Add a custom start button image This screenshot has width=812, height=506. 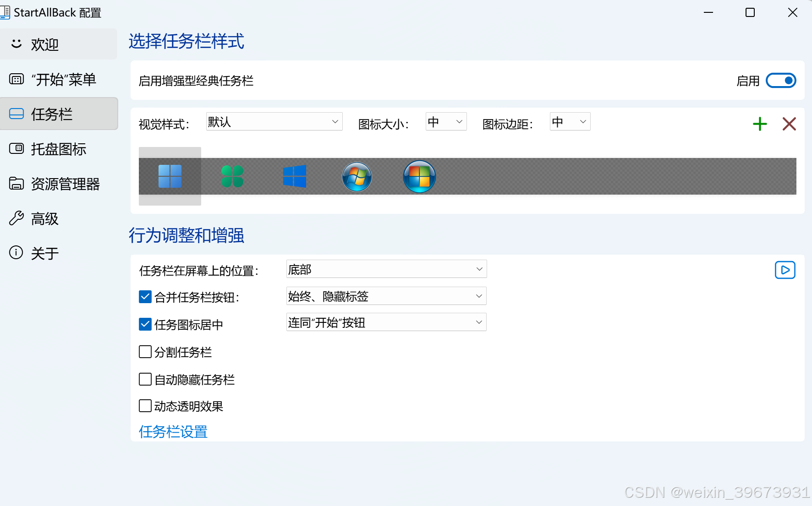coord(760,124)
